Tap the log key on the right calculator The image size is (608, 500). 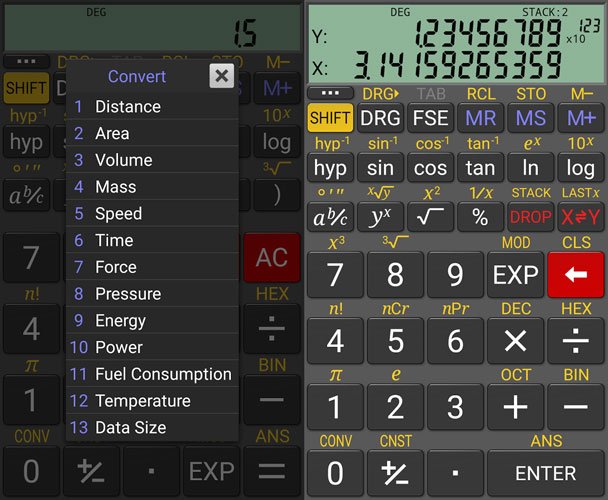pos(580,168)
